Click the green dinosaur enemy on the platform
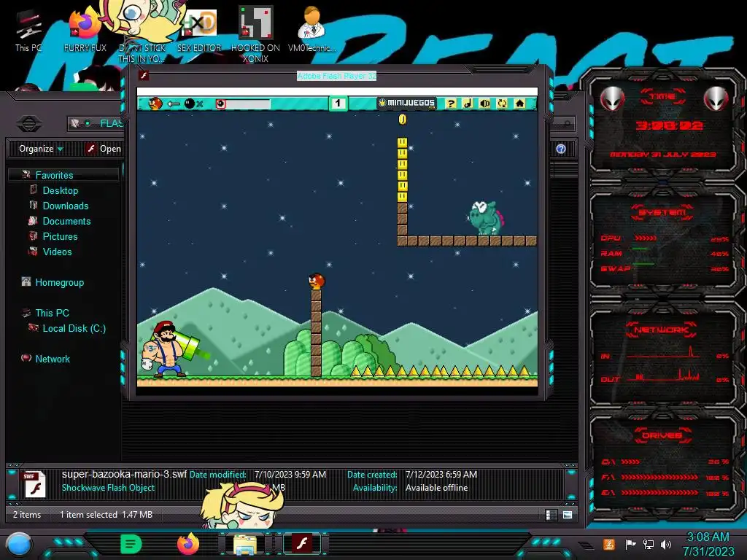The width and height of the screenshot is (747, 560). [485, 218]
